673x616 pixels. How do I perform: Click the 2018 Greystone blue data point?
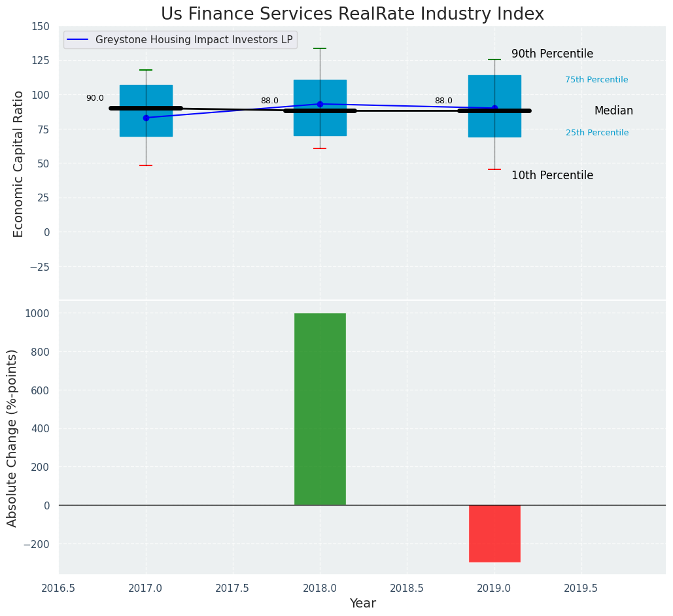320,104
